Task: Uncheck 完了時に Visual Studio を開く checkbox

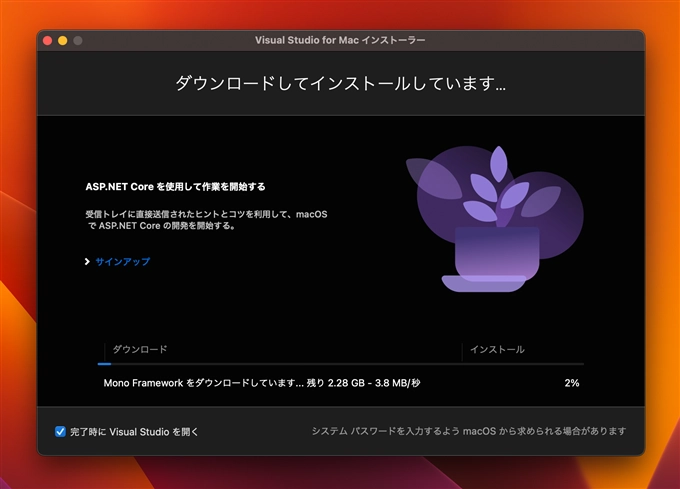Action: (60, 431)
